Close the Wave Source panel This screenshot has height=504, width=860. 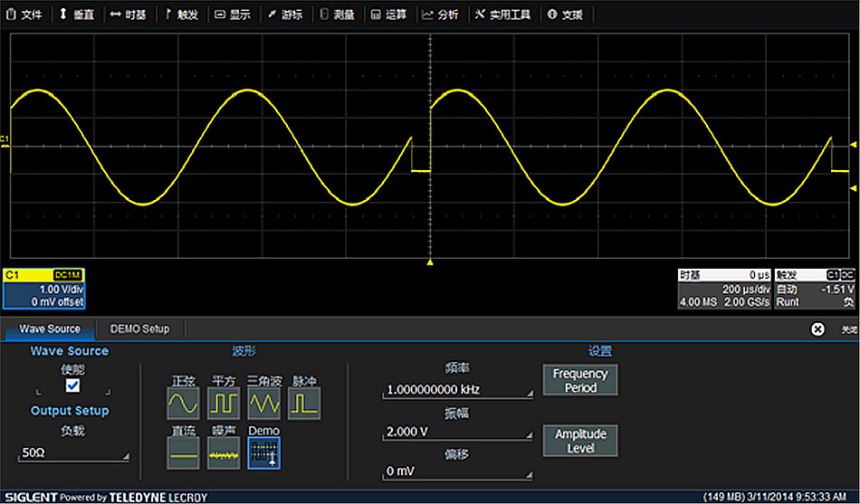click(x=817, y=329)
